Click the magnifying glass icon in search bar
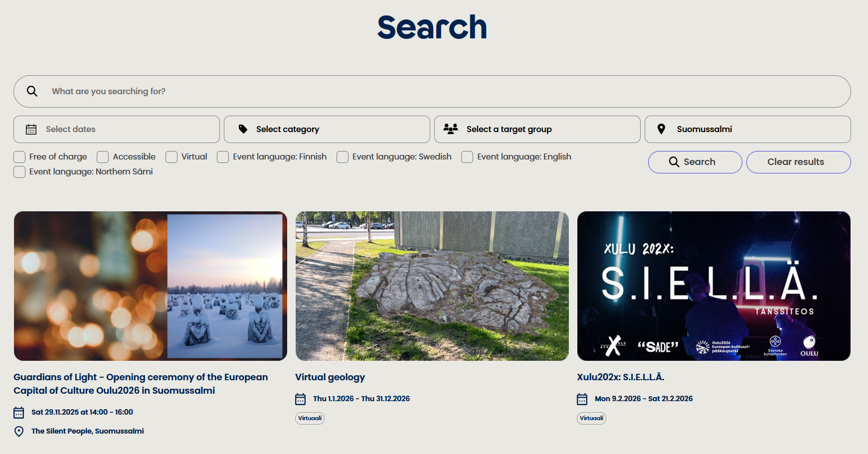Viewport: 868px width, 454px height. pos(32,91)
